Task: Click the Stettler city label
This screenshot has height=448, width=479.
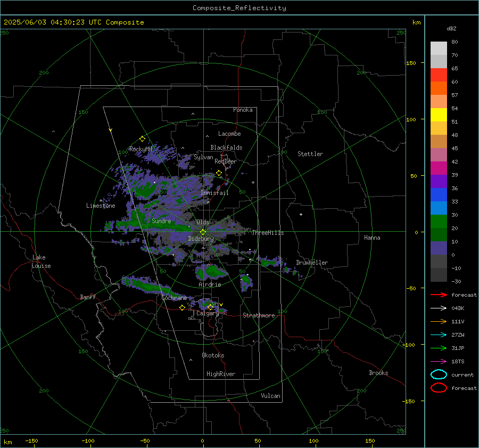Action: pos(310,154)
